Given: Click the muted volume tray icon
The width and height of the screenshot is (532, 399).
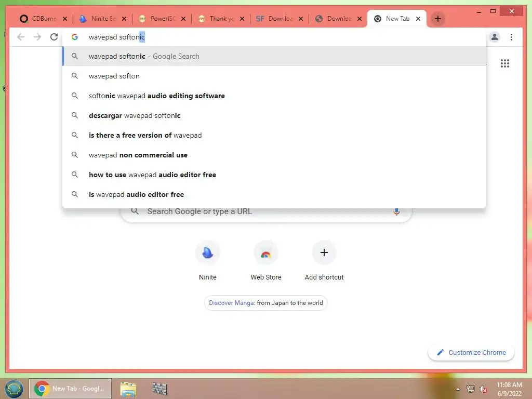Looking at the screenshot, I should tap(483, 389).
